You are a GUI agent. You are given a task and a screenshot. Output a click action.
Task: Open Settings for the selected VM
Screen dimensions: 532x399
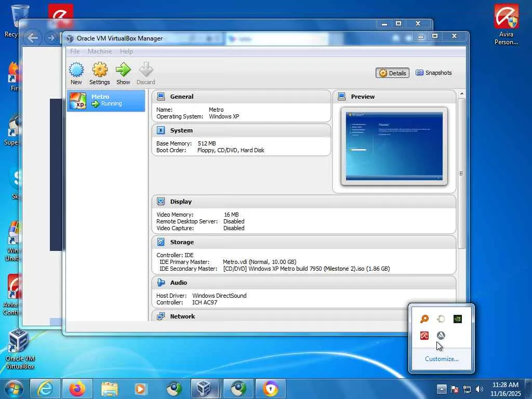click(x=99, y=73)
